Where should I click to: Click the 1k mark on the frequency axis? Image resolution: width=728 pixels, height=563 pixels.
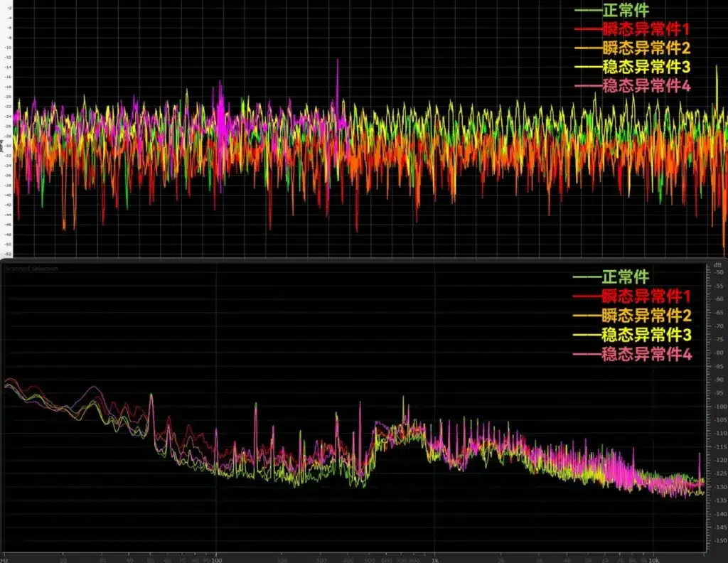[x=434, y=559]
